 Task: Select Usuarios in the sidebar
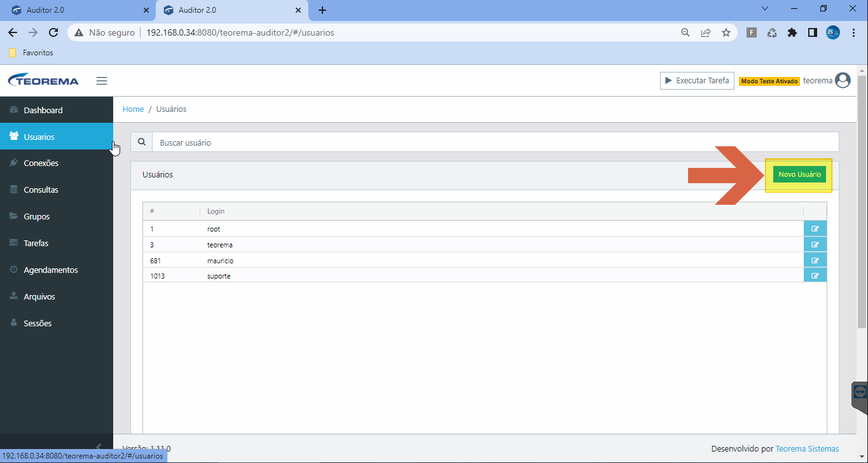pos(57,137)
